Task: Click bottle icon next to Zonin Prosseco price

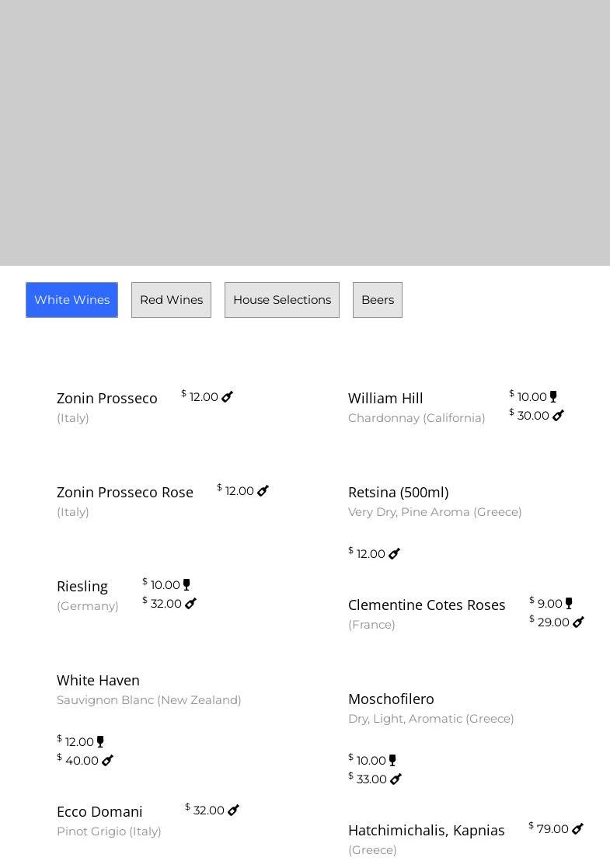Action: point(228,397)
